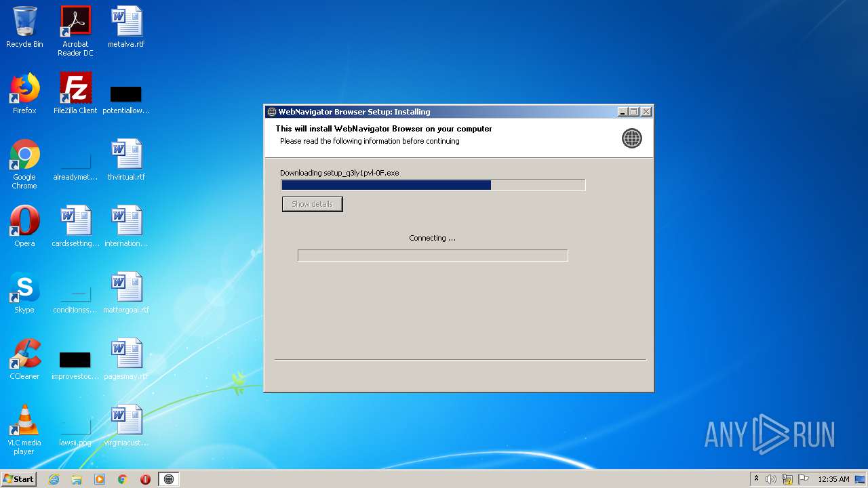Launch VLC media player shortcut
This screenshot has width=868, height=488.
click(24, 430)
